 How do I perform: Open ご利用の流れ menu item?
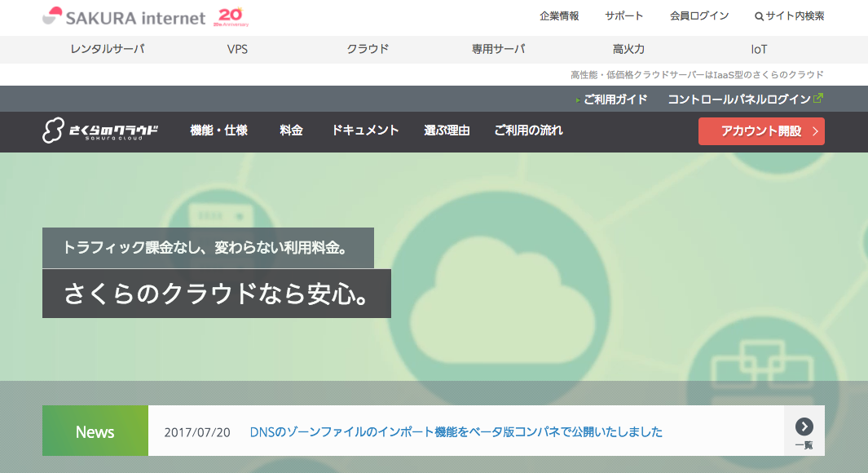click(529, 130)
